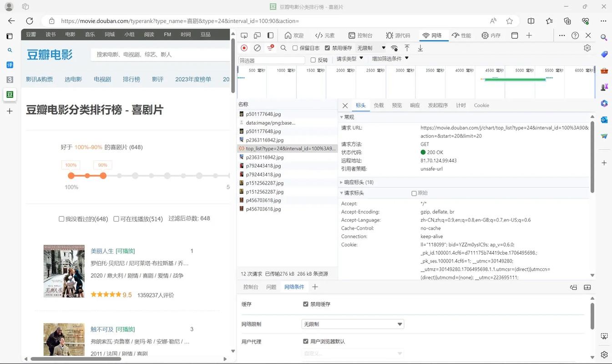This screenshot has height=364, width=612.
Task: Export HAR file using the down-arrow icon
Action: [x=420, y=47]
